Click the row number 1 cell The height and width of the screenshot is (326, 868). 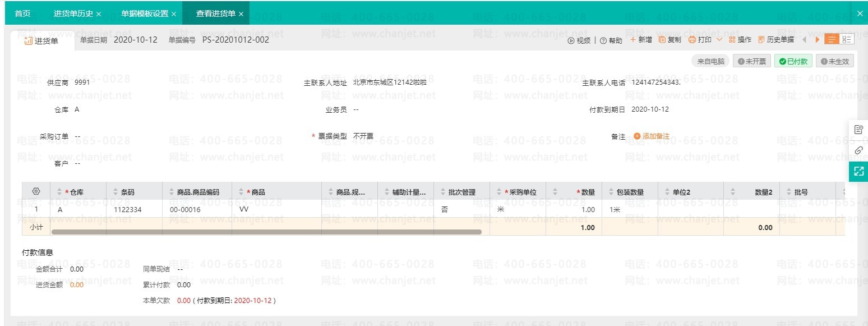[x=36, y=209]
